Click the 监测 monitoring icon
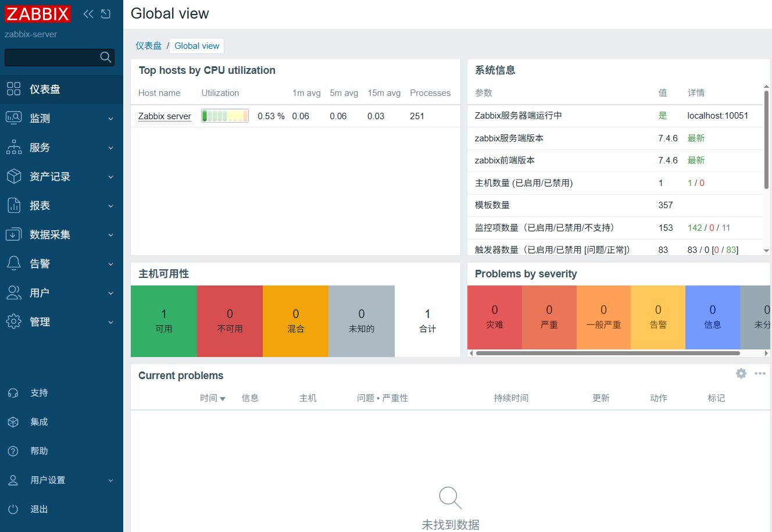The image size is (772, 532). point(13,118)
